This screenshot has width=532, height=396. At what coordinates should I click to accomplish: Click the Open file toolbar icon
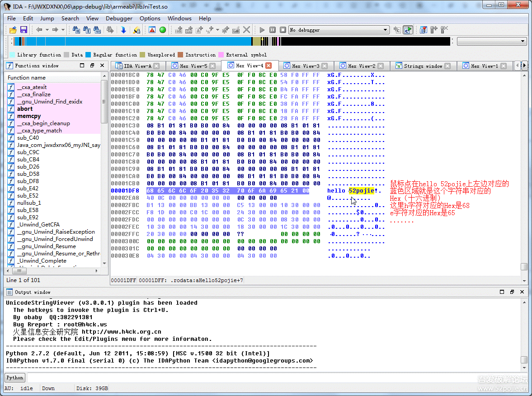tap(13, 30)
